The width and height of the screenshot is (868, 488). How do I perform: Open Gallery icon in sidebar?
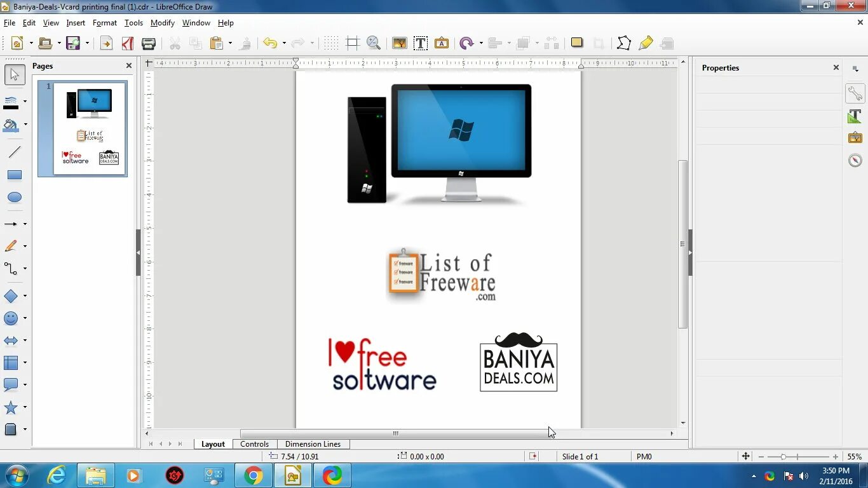855,138
